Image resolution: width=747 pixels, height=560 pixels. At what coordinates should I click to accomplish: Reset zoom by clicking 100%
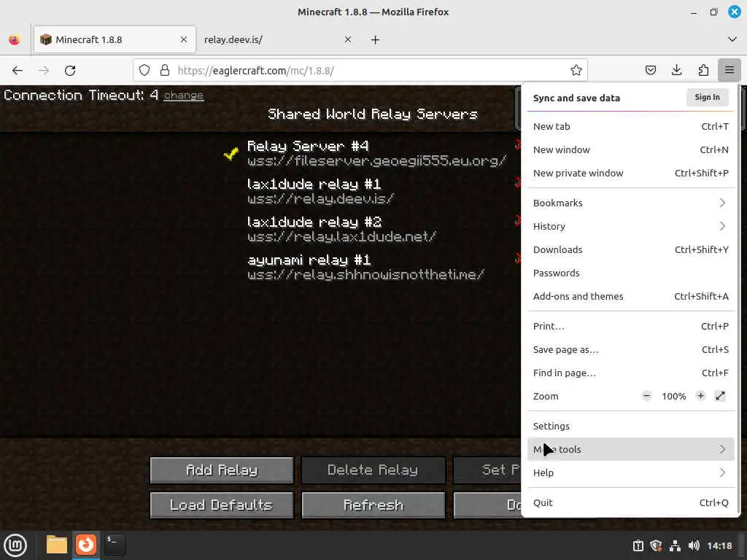click(673, 396)
